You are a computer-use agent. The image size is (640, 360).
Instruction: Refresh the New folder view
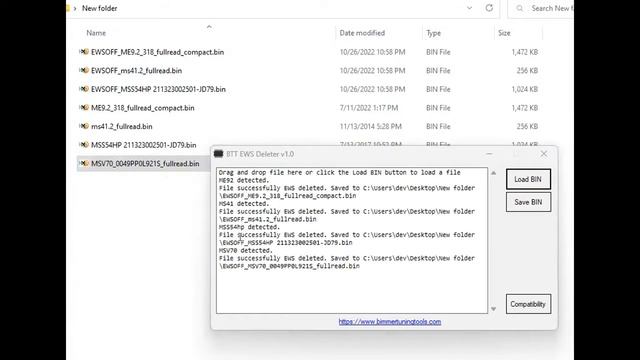point(489,8)
